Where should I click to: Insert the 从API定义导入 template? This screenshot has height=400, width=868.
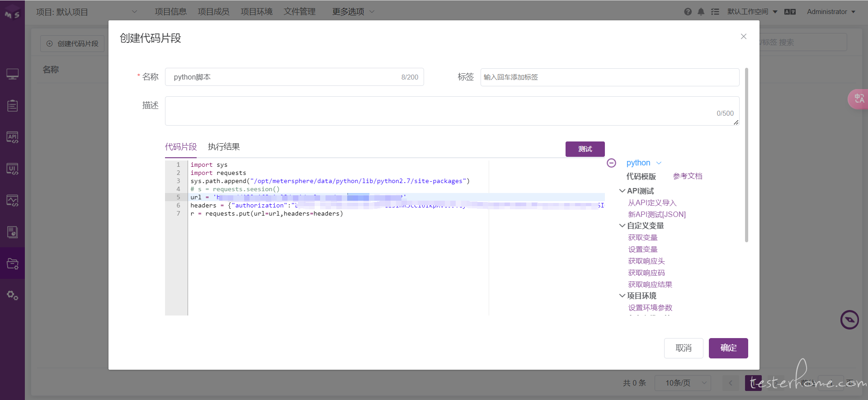click(652, 203)
